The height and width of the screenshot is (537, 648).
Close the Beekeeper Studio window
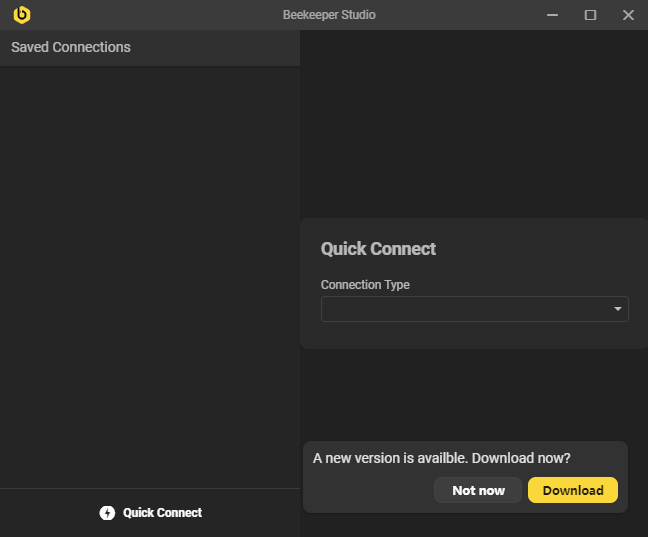[628, 15]
